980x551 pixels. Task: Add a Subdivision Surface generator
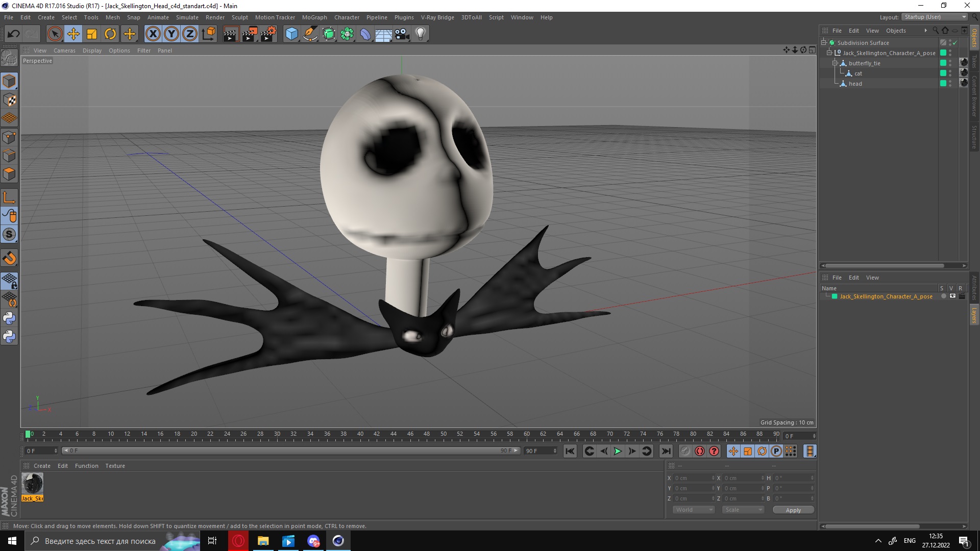329,34
